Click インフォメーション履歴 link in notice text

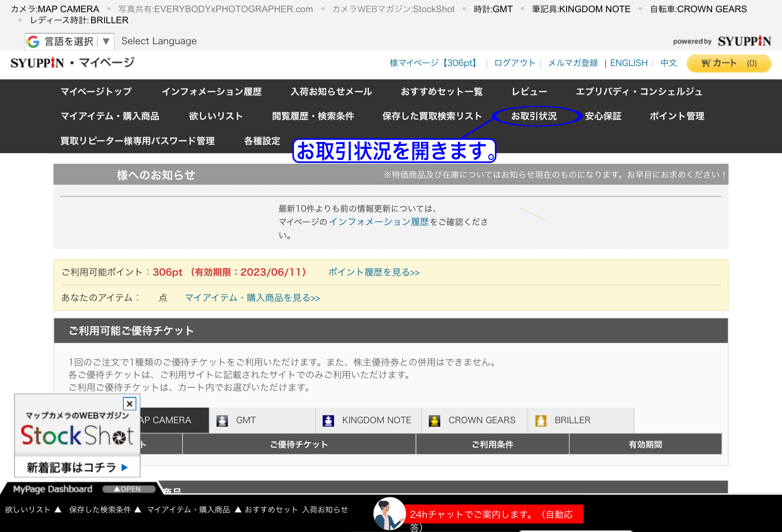point(379,222)
